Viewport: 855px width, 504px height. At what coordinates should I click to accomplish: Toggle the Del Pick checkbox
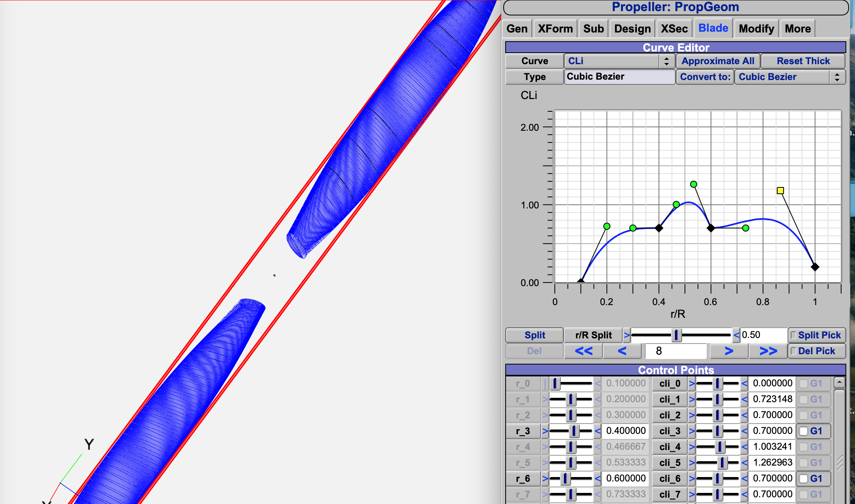coord(793,351)
